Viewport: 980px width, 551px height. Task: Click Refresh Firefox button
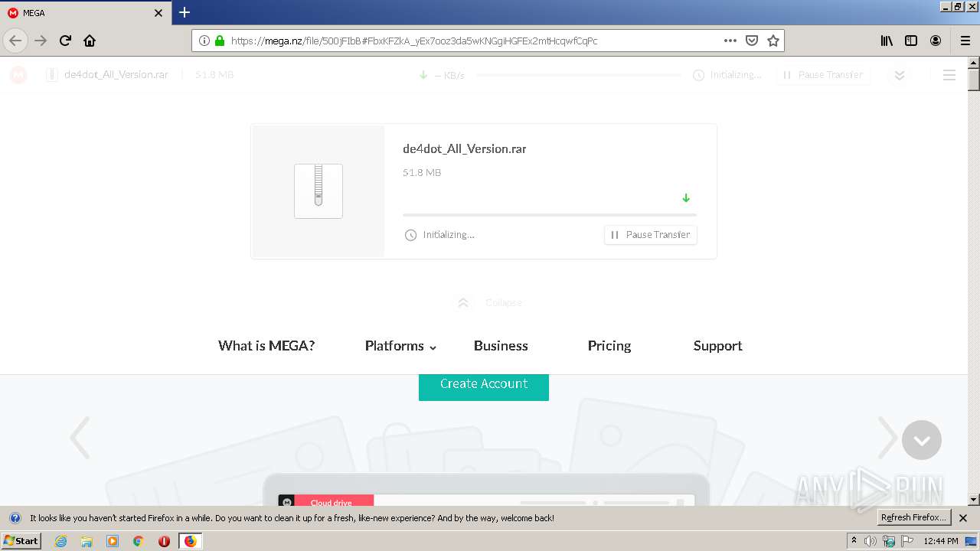click(x=914, y=518)
